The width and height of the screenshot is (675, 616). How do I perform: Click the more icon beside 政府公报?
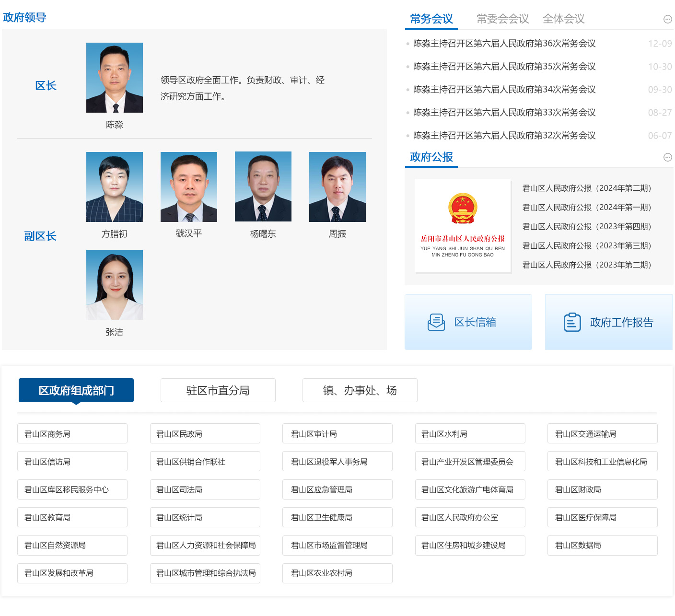(x=667, y=157)
